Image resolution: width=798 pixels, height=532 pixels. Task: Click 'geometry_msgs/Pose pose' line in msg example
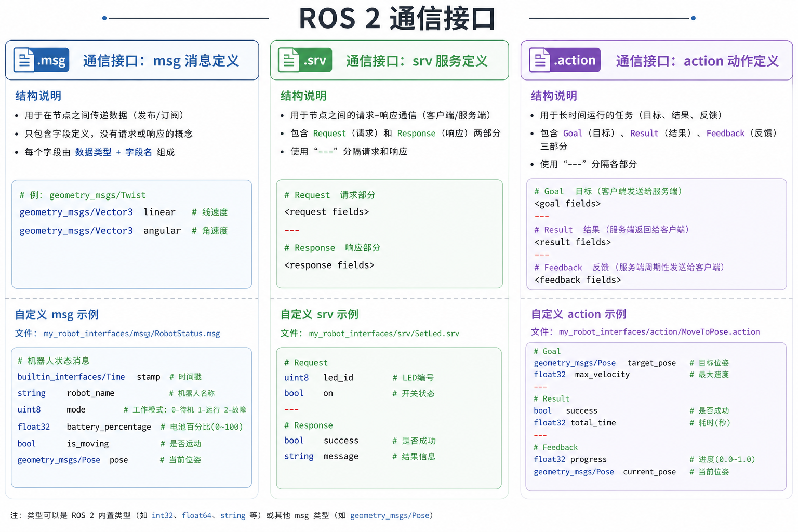[x=109, y=460]
